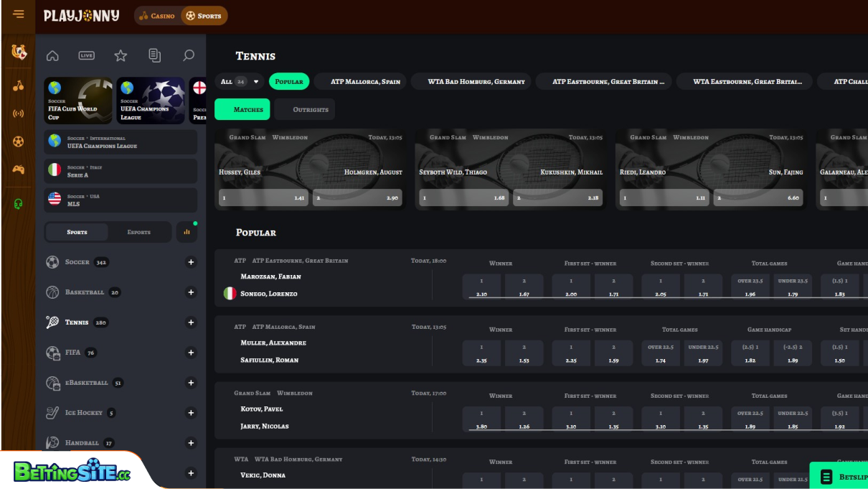
Task: Switch to the Esports toggle
Action: [138, 232]
